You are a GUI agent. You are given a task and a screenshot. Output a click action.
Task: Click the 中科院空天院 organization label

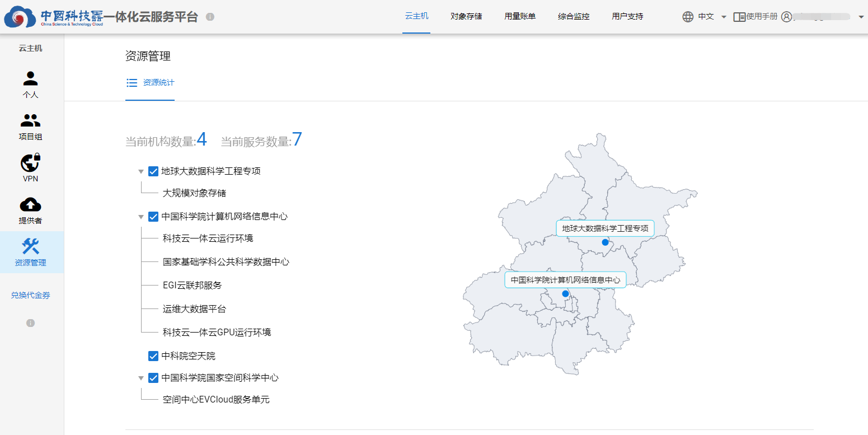click(188, 356)
